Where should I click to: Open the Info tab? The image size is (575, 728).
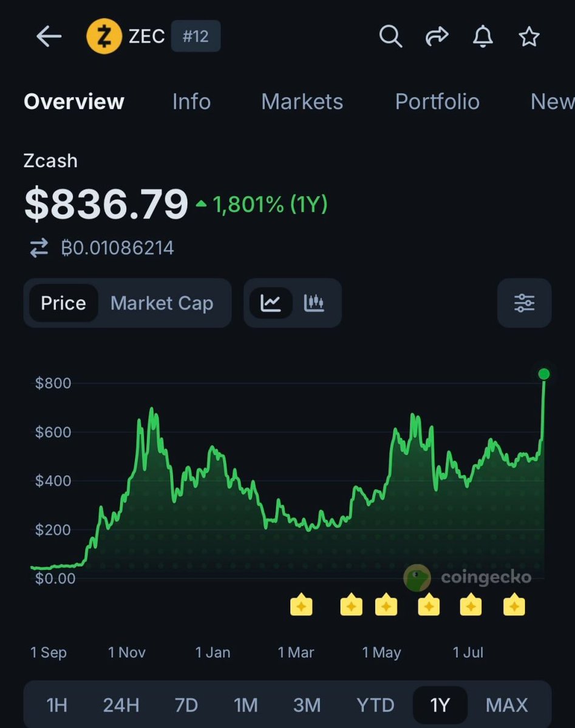click(191, 101)
